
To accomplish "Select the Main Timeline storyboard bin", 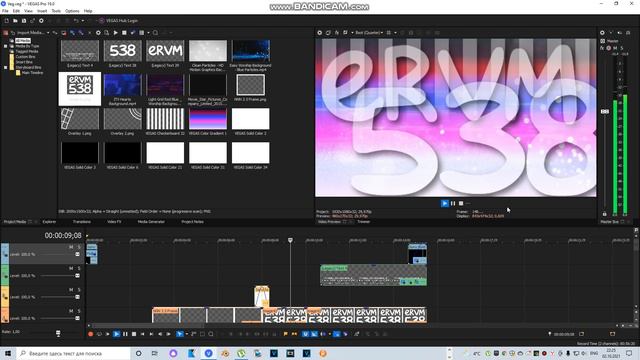I will 32,73.
